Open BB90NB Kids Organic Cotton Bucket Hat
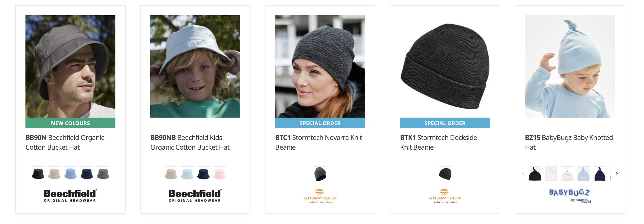 tap(190, 142)
